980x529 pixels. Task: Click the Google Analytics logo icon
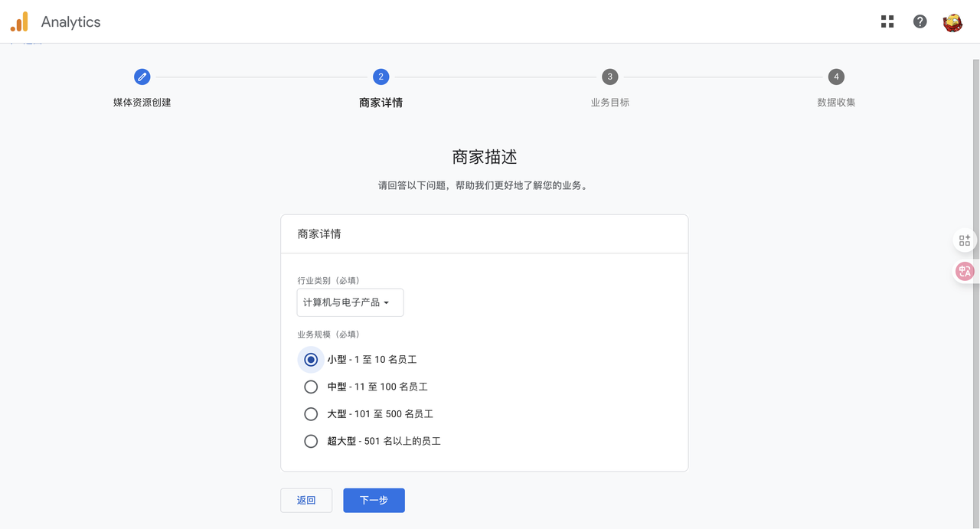pyautogui.click(x=19, y=22)
